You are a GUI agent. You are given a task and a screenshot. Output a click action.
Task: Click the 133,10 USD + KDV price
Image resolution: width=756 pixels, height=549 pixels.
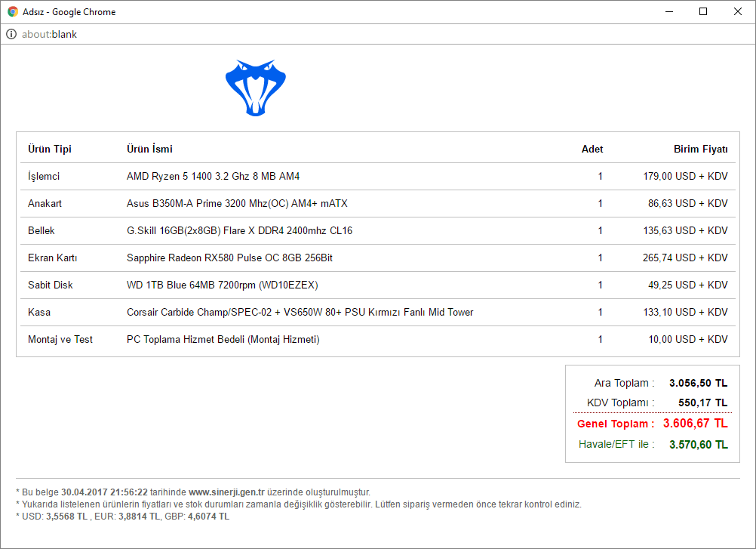tap(685, 312)
